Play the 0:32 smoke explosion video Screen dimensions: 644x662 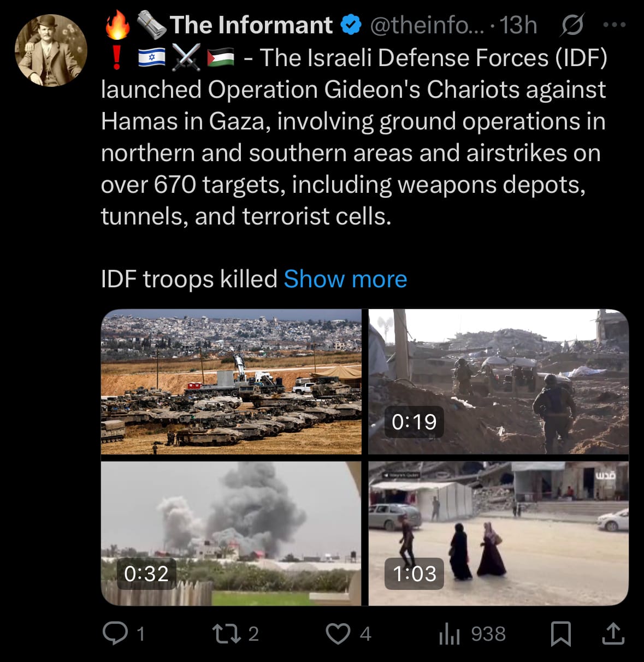click(x=231, y=534)
